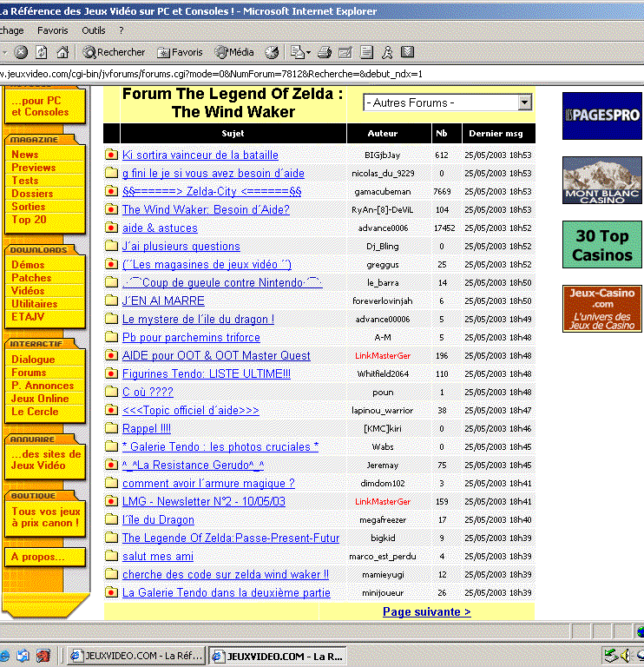Screen dimensions: 644x667
Task: Open topic The Wind Waker: Besoin d'Aide?
Action: [206, 209]
